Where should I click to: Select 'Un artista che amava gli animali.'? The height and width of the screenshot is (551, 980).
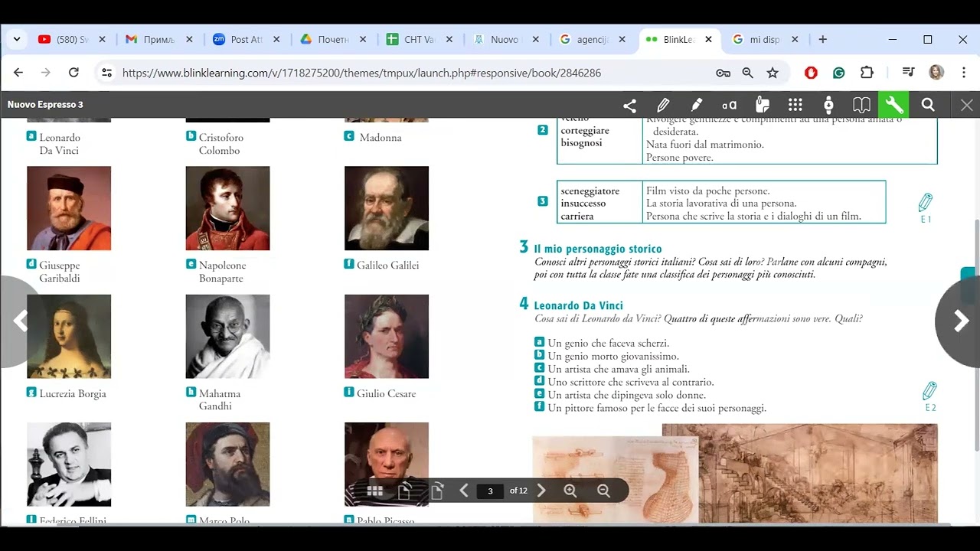tap(619, 369)
